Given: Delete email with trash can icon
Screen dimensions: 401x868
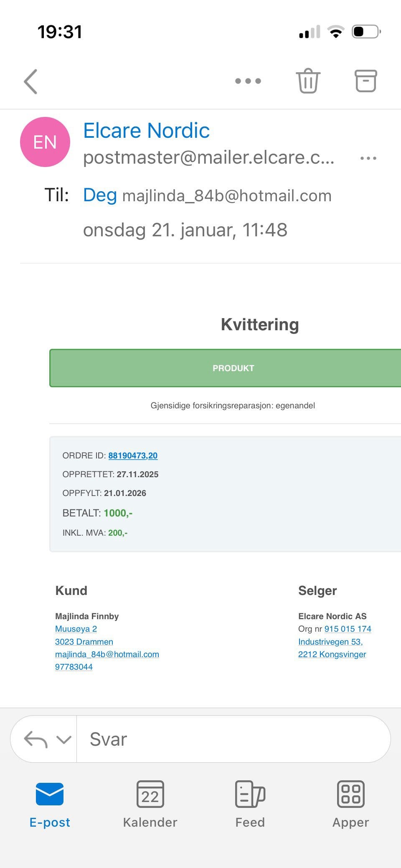Looking at the screenshot, I should point(308,81).
